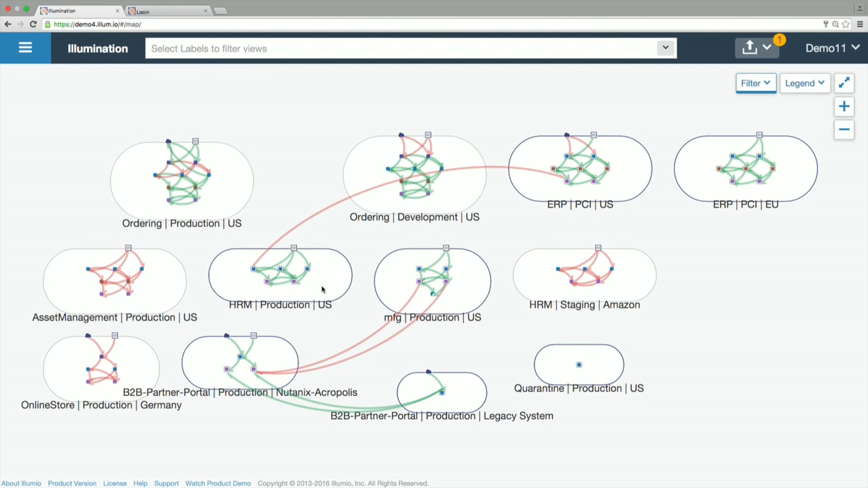Click the Chrome profile icon top right

860,8
